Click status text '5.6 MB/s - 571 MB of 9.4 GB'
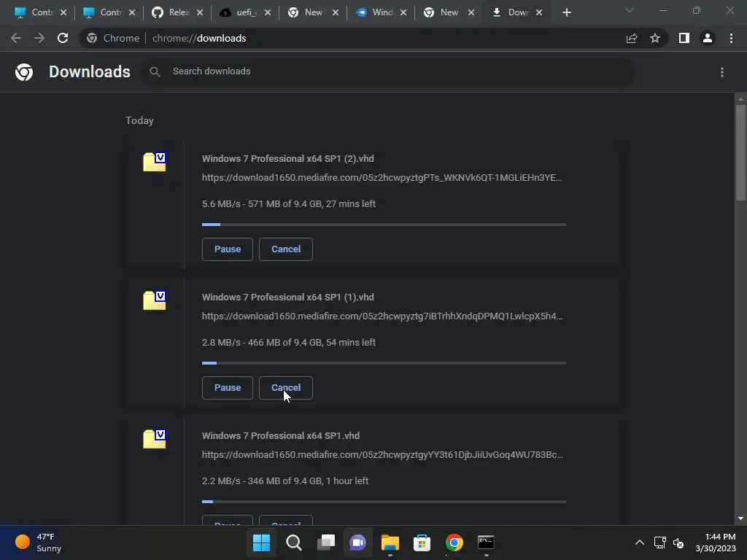Screen dimensions: 747x560 [262, 204]
